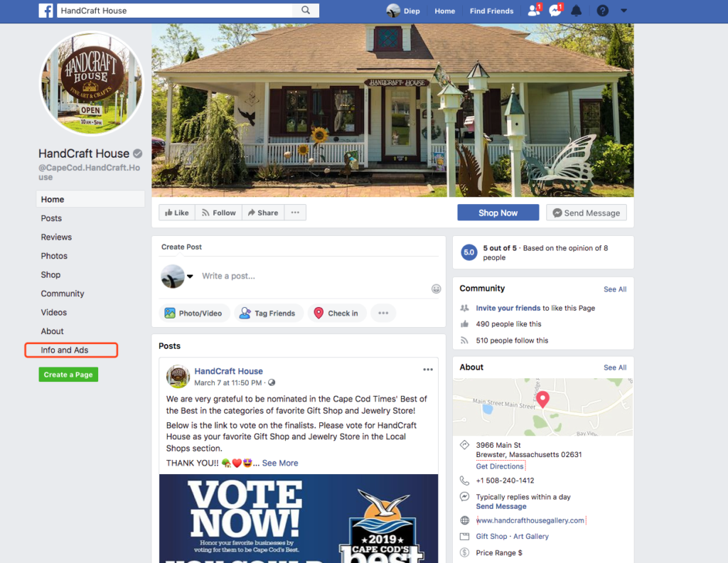Click the HandCraft House profile picture
This screenshot has width=728, height=563.
92,84
